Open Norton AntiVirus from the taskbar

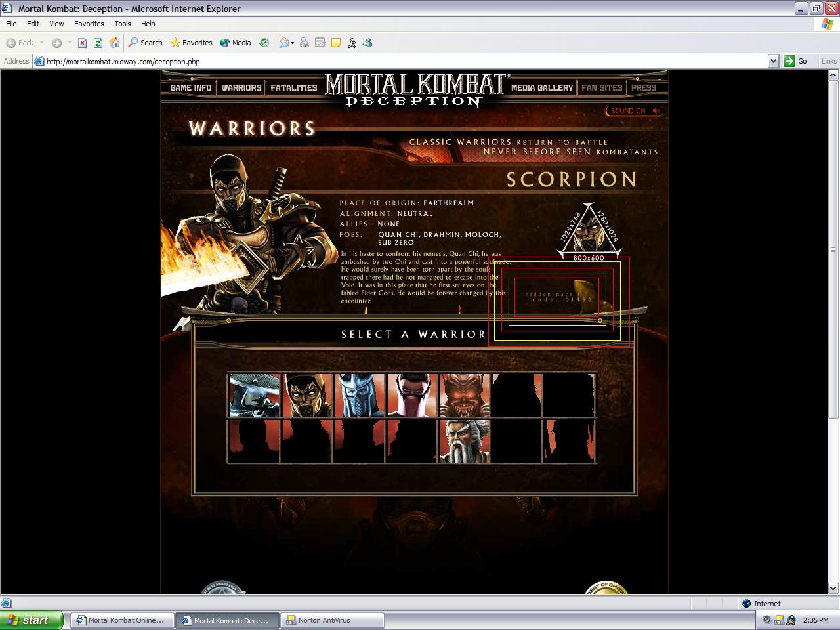point(332,620)
